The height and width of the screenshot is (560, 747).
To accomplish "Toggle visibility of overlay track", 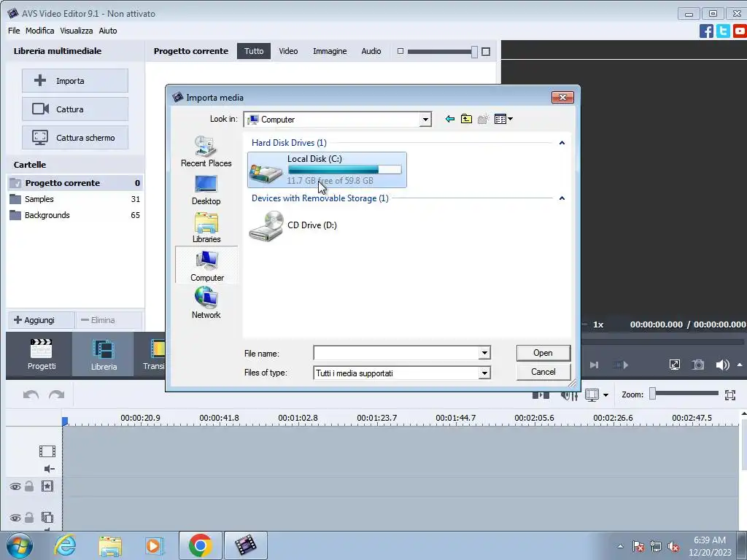I will [15, 518].
